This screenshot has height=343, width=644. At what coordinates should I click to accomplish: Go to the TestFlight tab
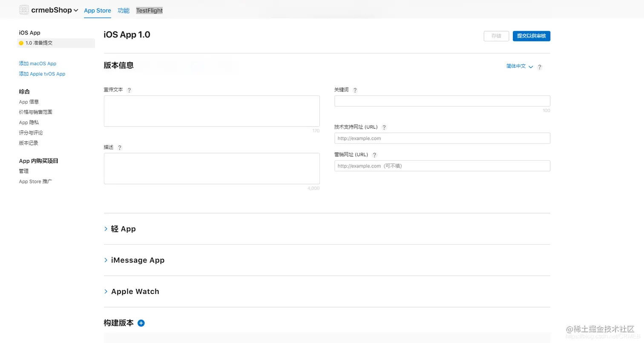pyautogui.click(x=149, y=11)
